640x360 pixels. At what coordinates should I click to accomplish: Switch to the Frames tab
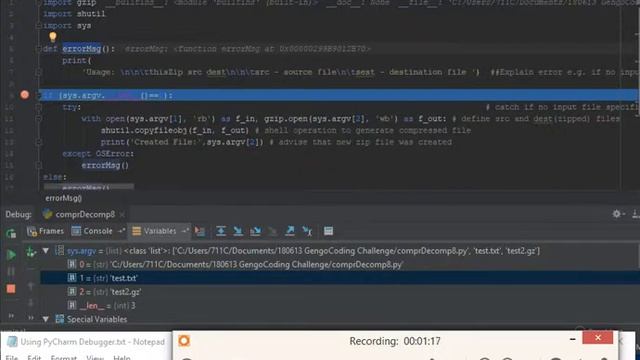click(46, 231)
